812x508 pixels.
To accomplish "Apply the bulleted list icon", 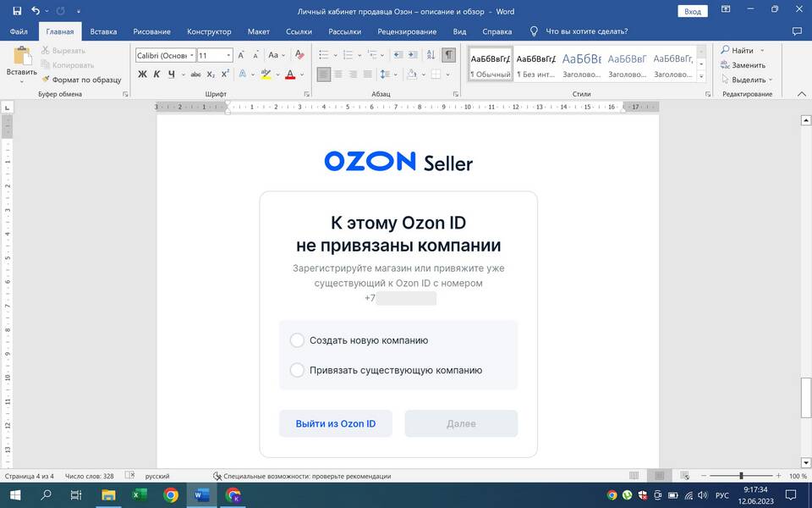I will pyautogui.click(x=324, y=55).
